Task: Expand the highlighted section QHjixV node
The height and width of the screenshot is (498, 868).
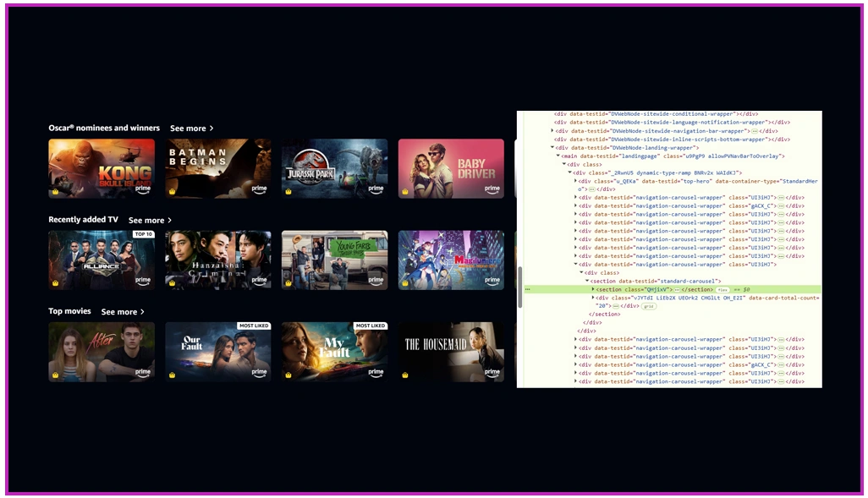Action: (593, 289)
